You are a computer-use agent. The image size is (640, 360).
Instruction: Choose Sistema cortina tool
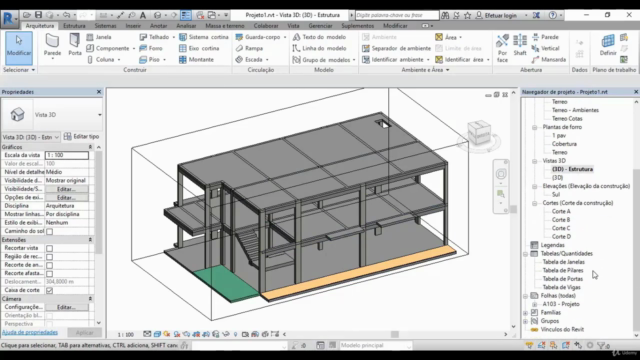204,37
